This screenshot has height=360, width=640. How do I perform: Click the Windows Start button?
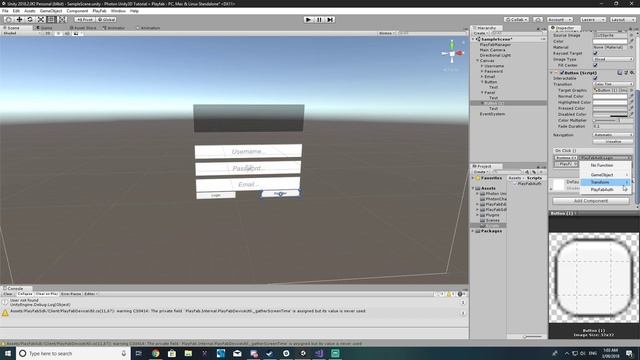8,353
